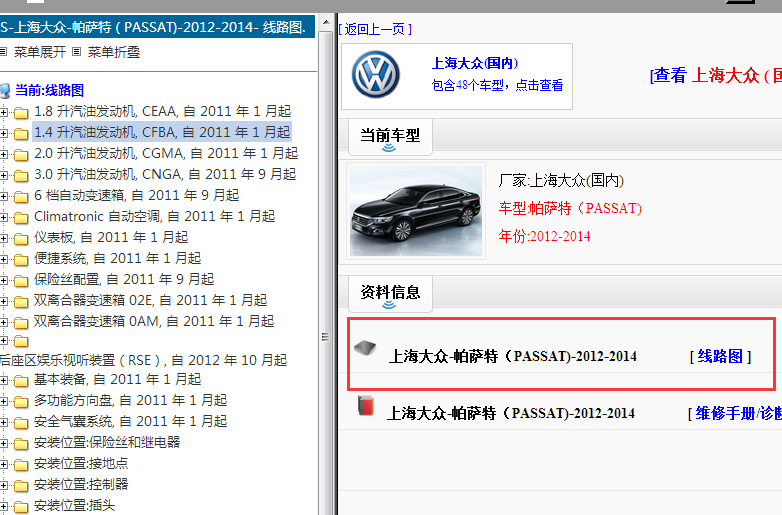This screenshot has width=782, height=515.
Task: Click the Volkswagen logo icon
Action: 376,75
